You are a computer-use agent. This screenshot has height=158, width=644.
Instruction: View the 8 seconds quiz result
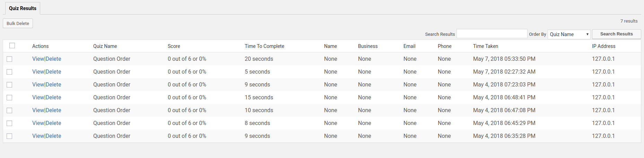38,123
